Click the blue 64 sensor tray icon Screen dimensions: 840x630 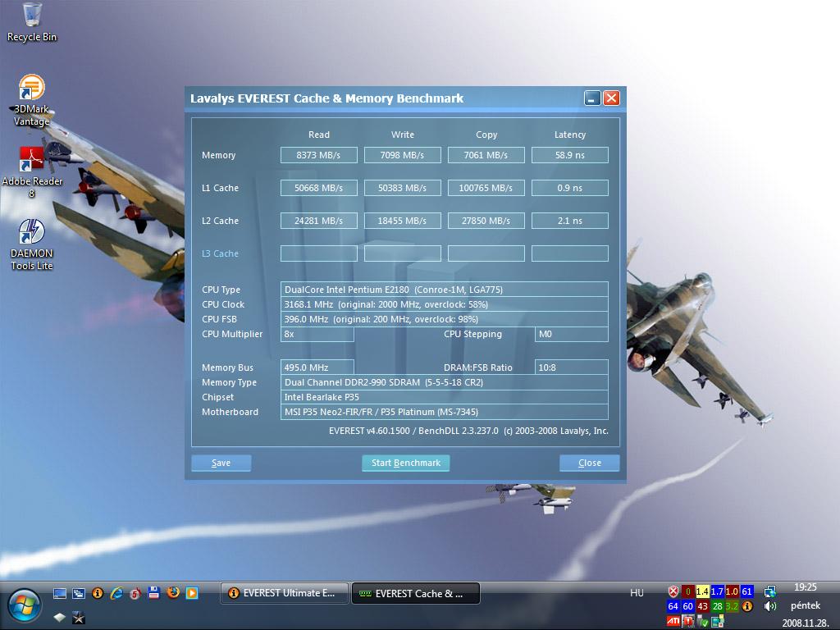(673, 606)
